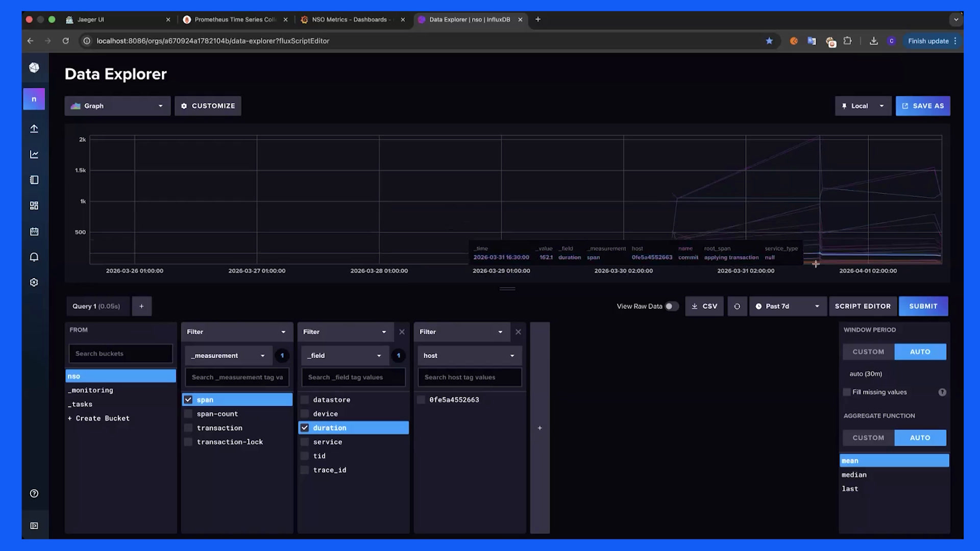Toggle View Raw Data switch
980x551 pixels.
[x=672, y=306]
